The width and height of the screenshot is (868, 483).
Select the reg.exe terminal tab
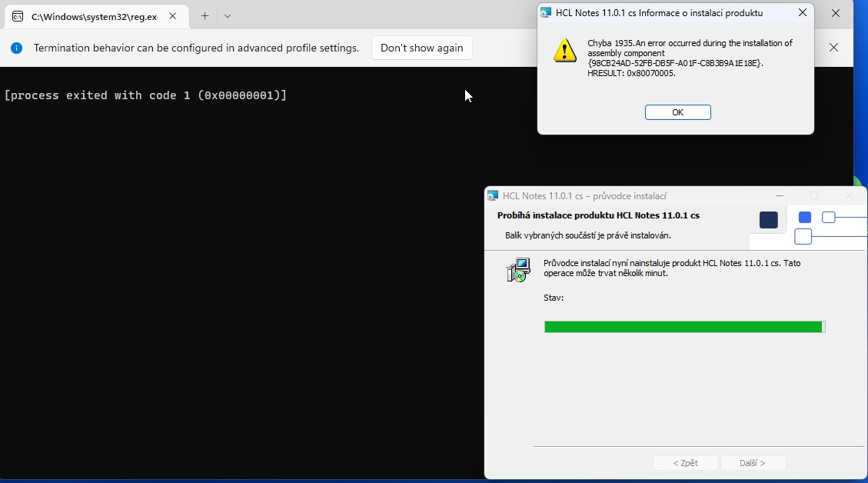tap(94, 16)
